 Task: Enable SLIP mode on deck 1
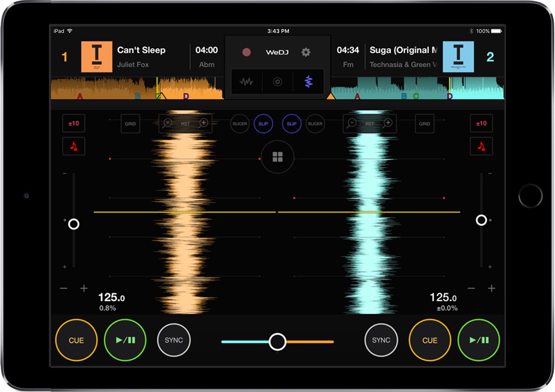tap(264, 124)
